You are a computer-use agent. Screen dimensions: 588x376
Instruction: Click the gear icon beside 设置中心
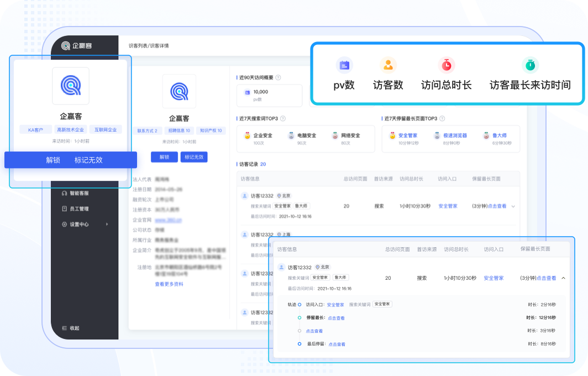click(x=65, y=224)
